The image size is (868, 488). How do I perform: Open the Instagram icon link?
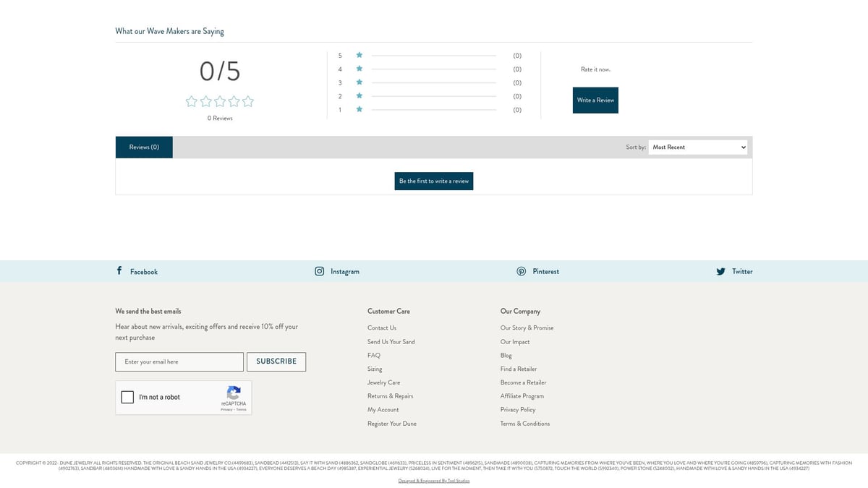click(319, 271)
